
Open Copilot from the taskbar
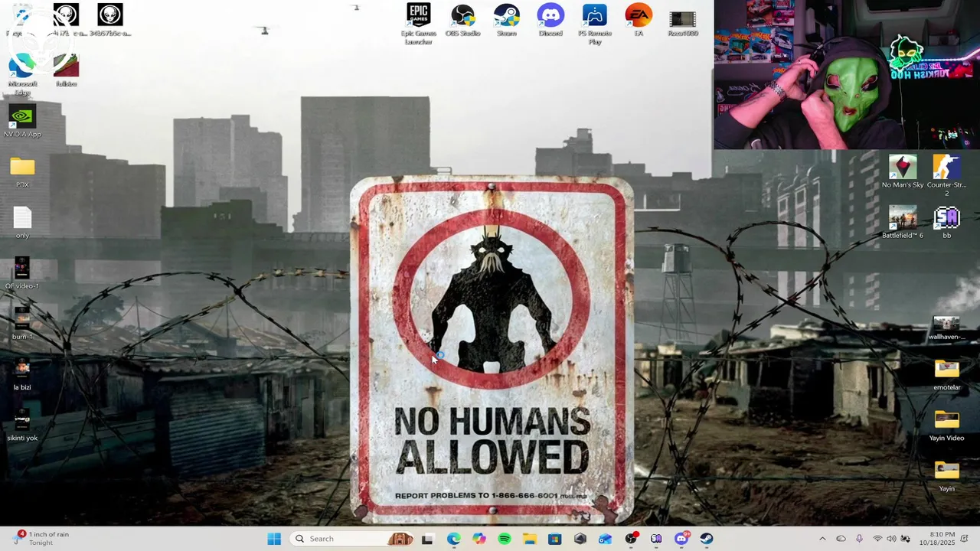pos(479,539)
